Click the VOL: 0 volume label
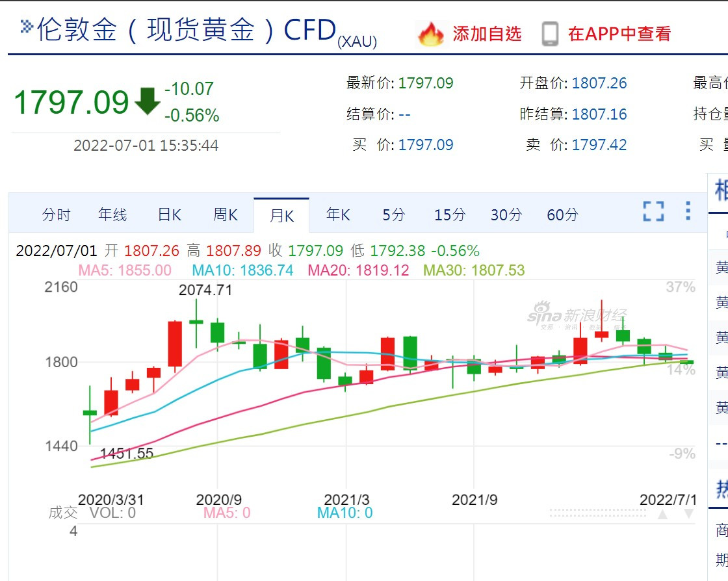 tap(112, 513)
